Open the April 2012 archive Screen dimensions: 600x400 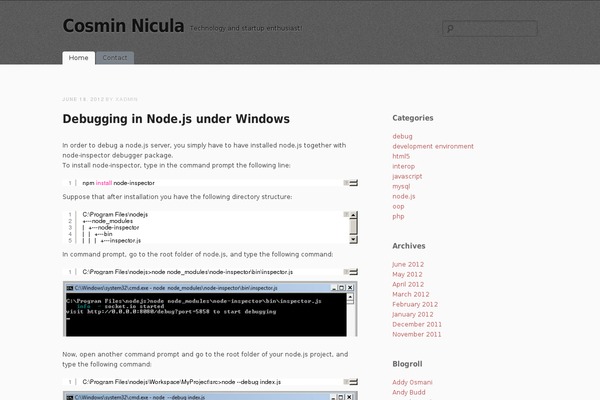tap(408, 284)
